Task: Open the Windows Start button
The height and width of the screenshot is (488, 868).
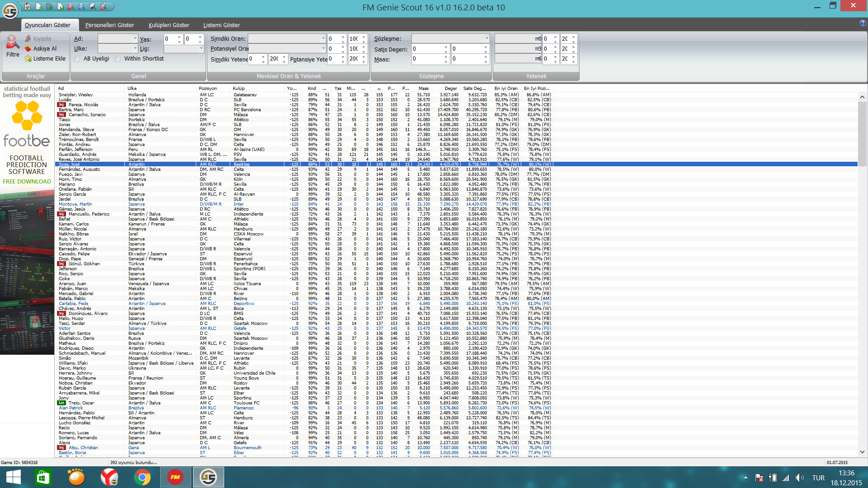Action: (x=14, y=478)
